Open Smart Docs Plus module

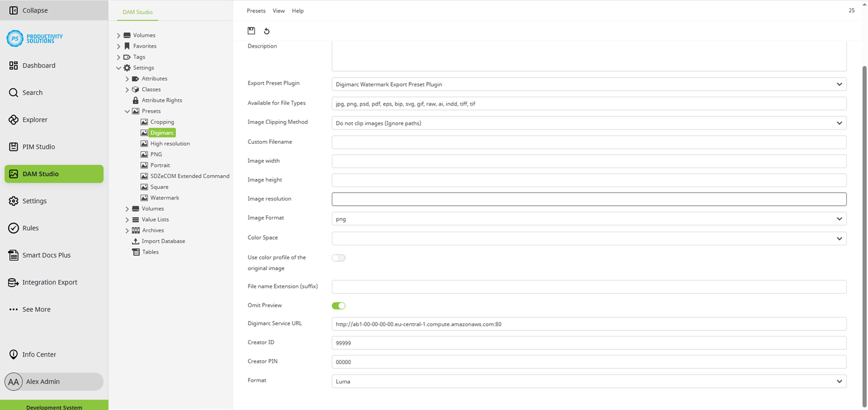click(46, 255)
